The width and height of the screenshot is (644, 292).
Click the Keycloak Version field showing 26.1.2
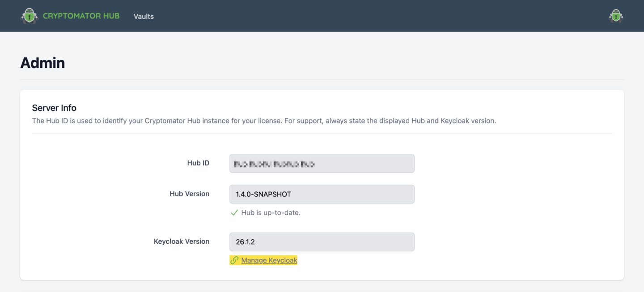click(322, 242)
